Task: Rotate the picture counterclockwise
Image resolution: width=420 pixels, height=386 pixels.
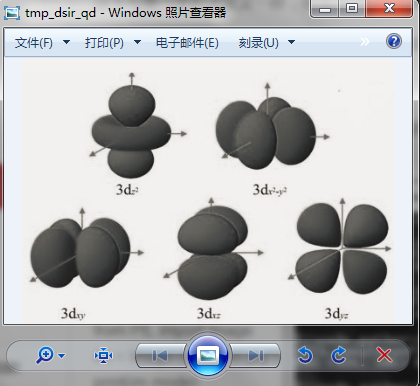Action: point(305,355)
